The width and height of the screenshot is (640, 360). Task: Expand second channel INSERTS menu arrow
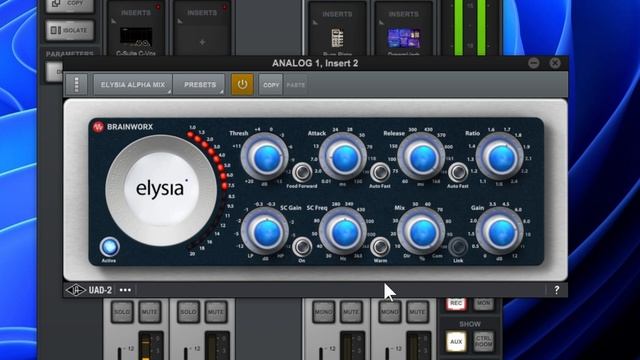(180, 20)
